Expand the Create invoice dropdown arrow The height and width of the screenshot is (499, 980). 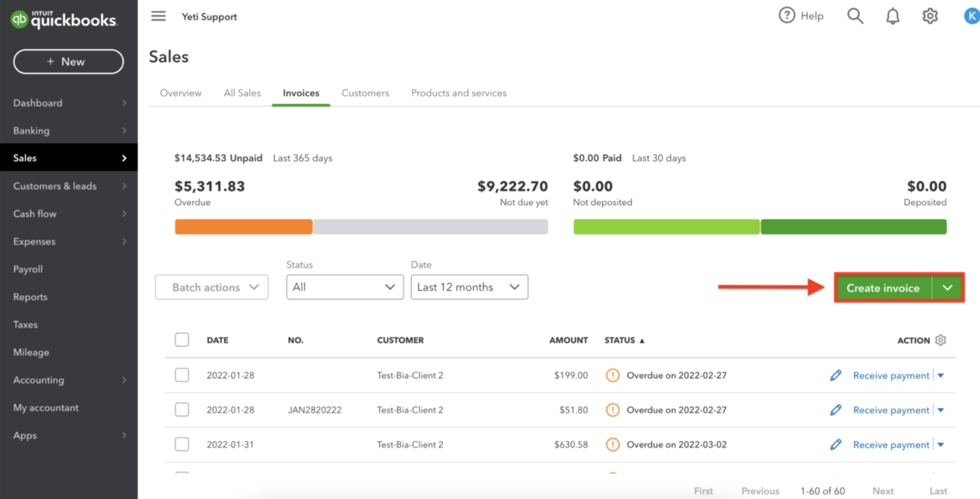(x=947, y=288)
